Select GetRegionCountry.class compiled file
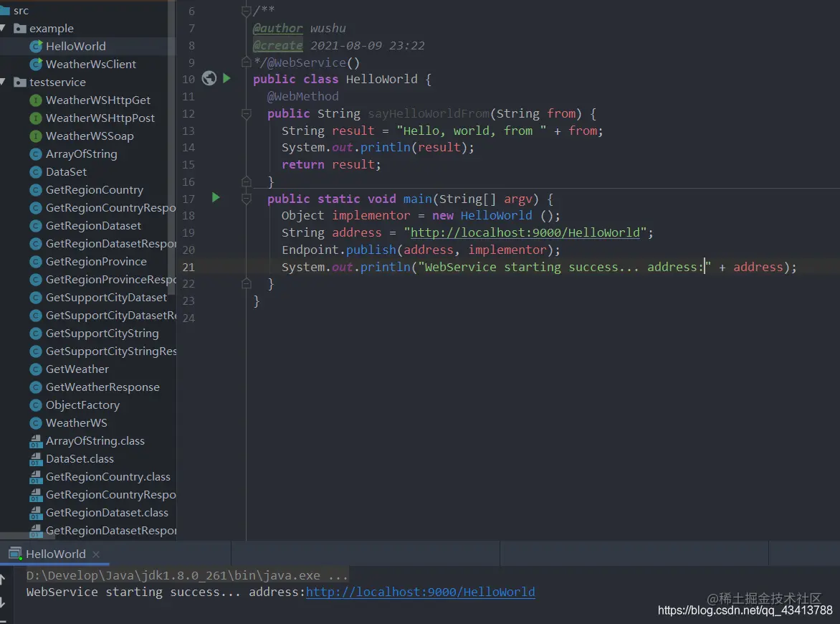The width and height of the screenshot is (840, 624). click(108, 477)
